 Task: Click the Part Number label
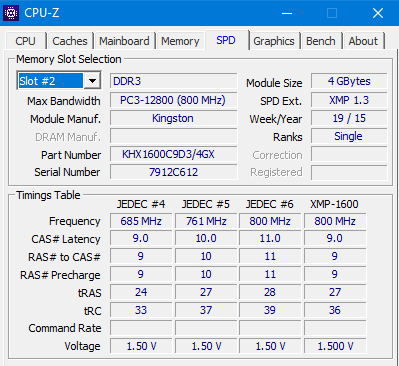click(x=71, y=155)
